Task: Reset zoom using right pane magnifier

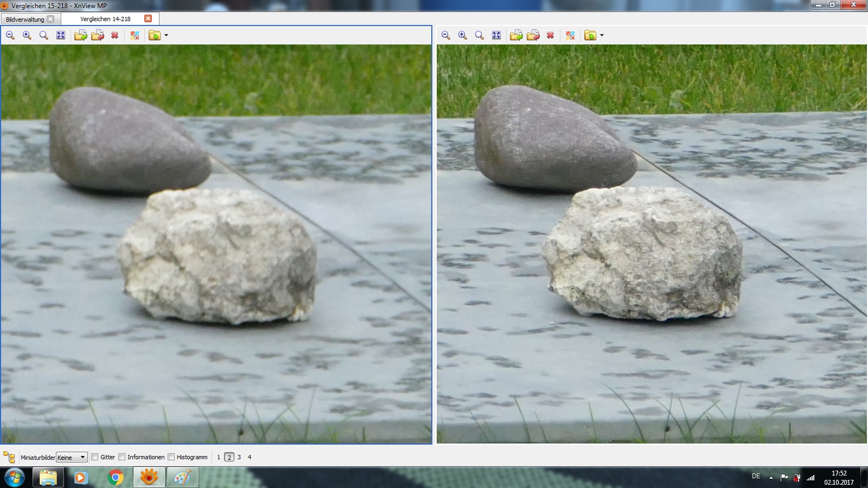Action: point(480,35)
